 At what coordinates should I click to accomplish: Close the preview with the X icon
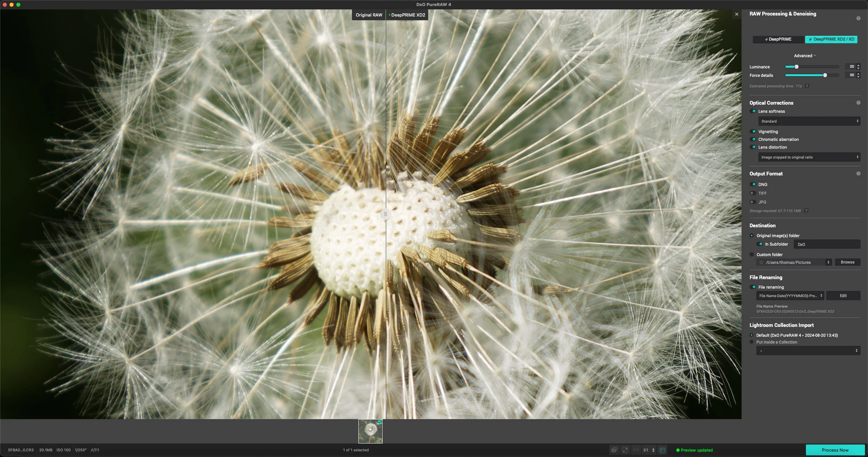click(736, 14)
